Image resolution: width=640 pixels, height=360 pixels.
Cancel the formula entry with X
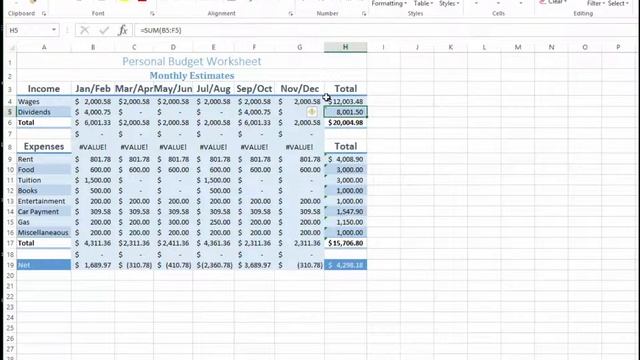click(x=84, y=30)
